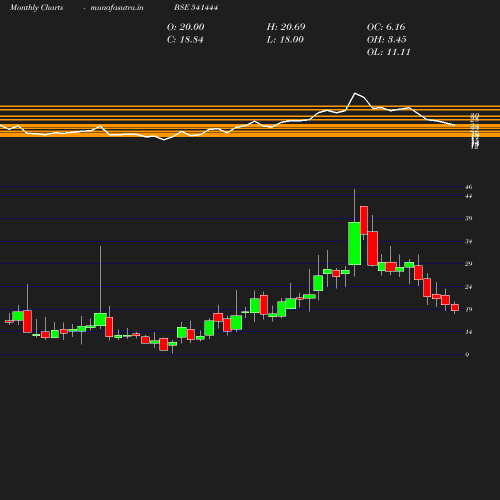The width and height of the screenshot is (500, 500).
Task: Click the 19 price axis label
Action: click(x=469, y=309)
